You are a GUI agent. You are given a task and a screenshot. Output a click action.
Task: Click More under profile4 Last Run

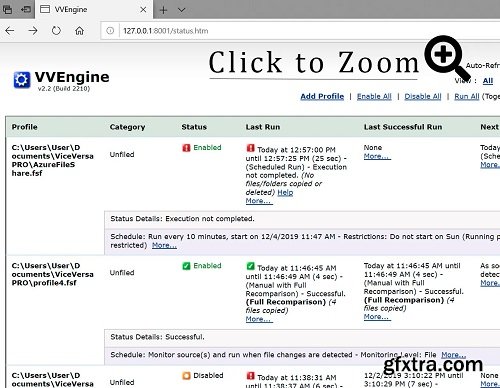coord(259,319)
